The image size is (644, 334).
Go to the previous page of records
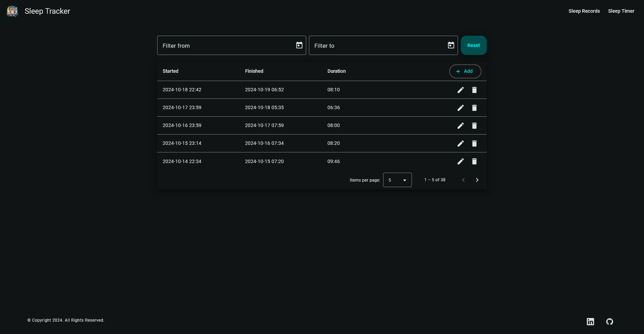tap(463, 180)
